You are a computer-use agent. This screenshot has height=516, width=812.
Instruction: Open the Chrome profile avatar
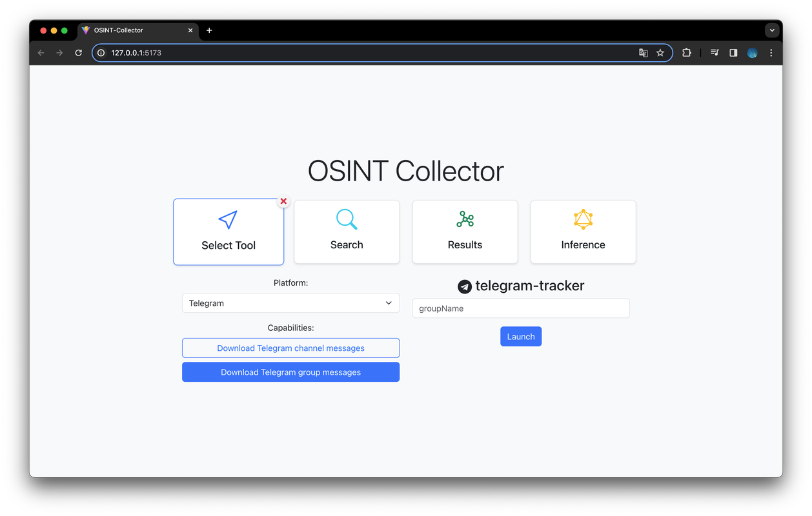click(752, 53)
